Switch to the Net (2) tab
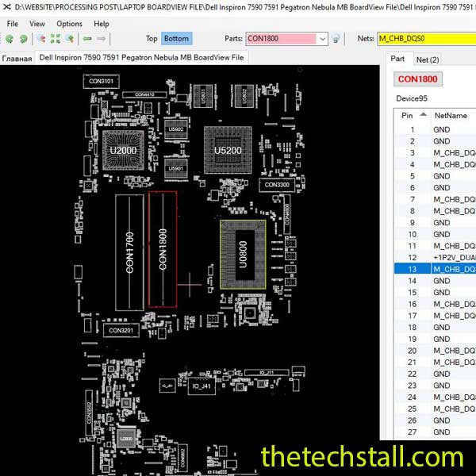Image resolution: width=476 pixels, height=476 pixels. coord(427,59)
